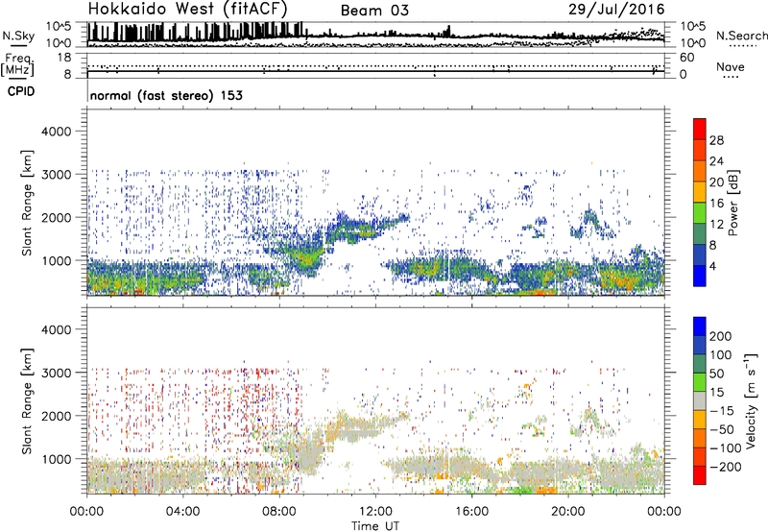Select the "-15" value on Velocity colorbar
The height and width of the screenshot is (532, 768).
coord(722,411)
